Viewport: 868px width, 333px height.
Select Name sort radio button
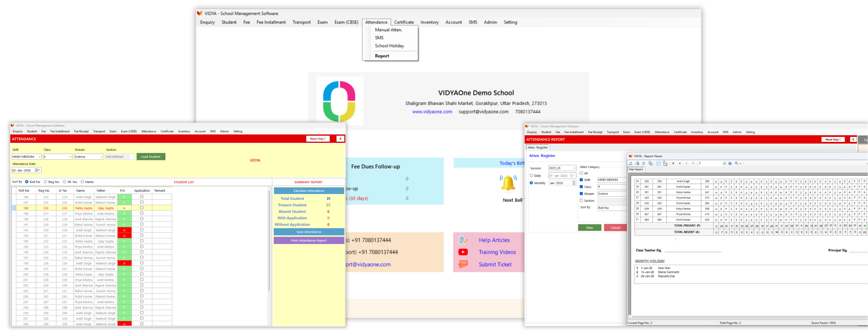tap(82, 182)
